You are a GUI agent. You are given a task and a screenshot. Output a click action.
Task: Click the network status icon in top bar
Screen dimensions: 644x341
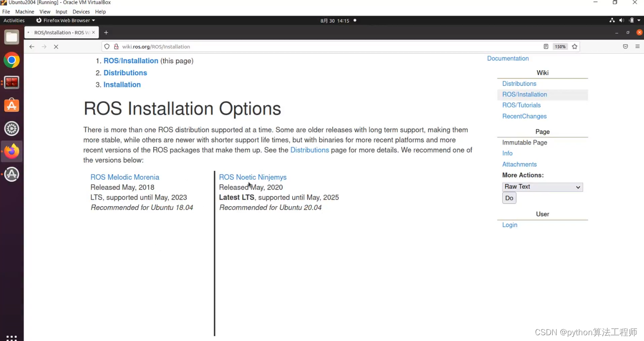pos(612,20)
